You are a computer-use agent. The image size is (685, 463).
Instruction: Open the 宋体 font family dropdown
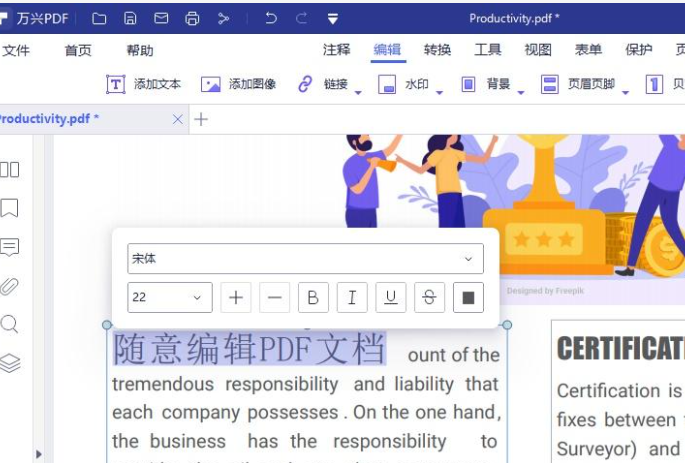pos(305,259)
